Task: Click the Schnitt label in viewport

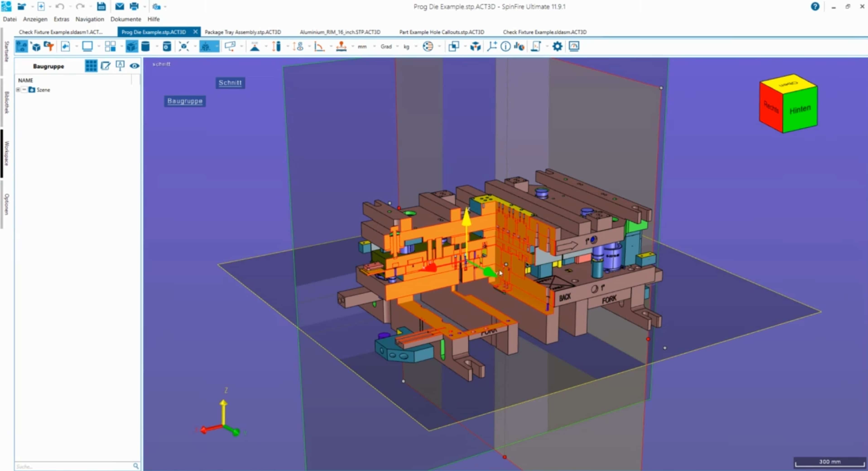Action: coord(230,83)
